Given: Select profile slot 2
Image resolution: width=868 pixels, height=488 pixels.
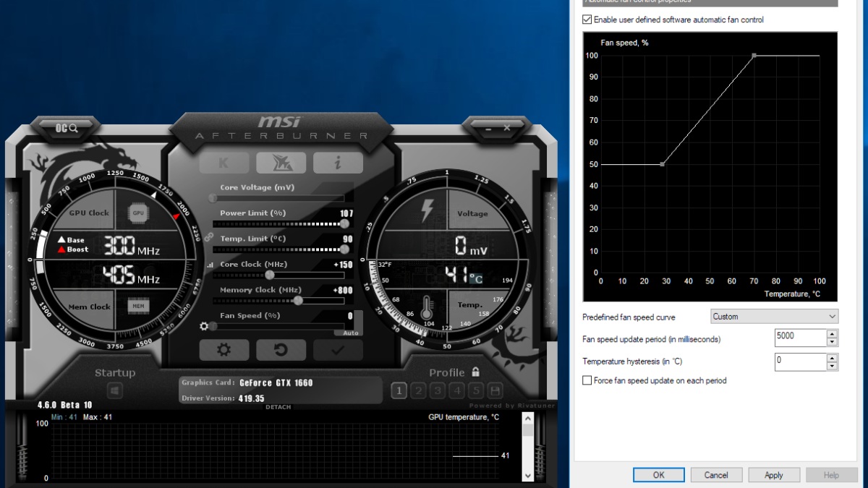Looking at the screenshot, I should 418,391.
